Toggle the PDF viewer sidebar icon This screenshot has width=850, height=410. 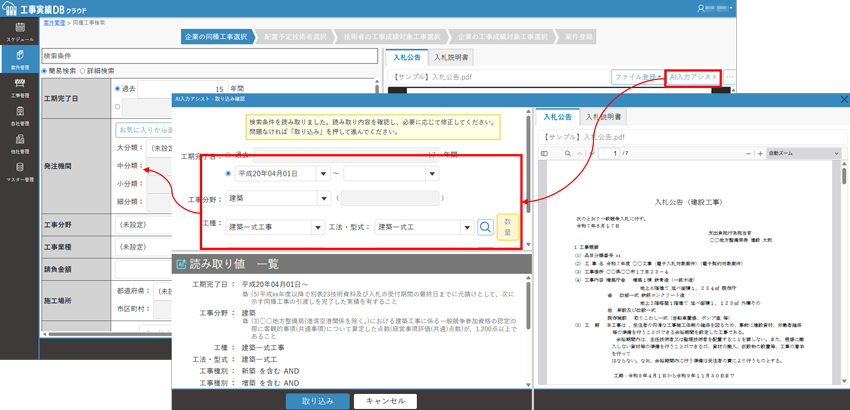545,154
